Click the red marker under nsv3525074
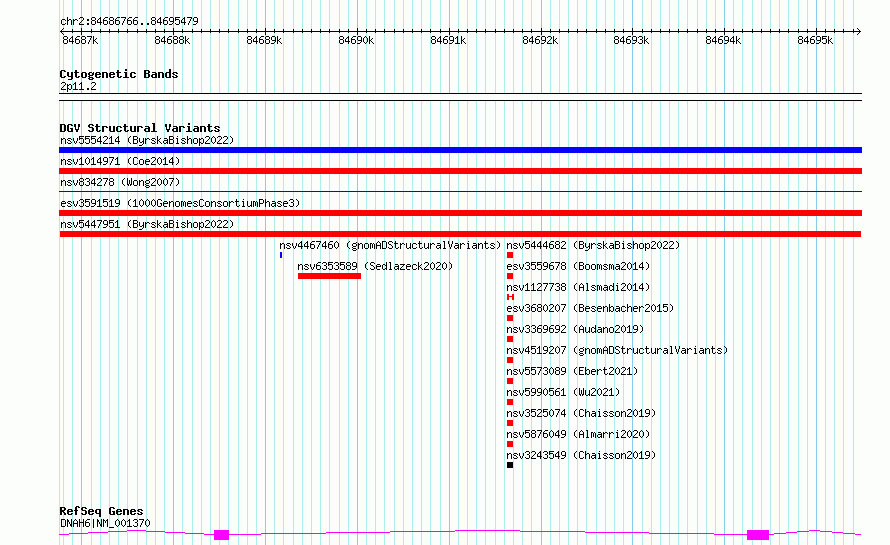The image size is (890, 545). point(510,423)
